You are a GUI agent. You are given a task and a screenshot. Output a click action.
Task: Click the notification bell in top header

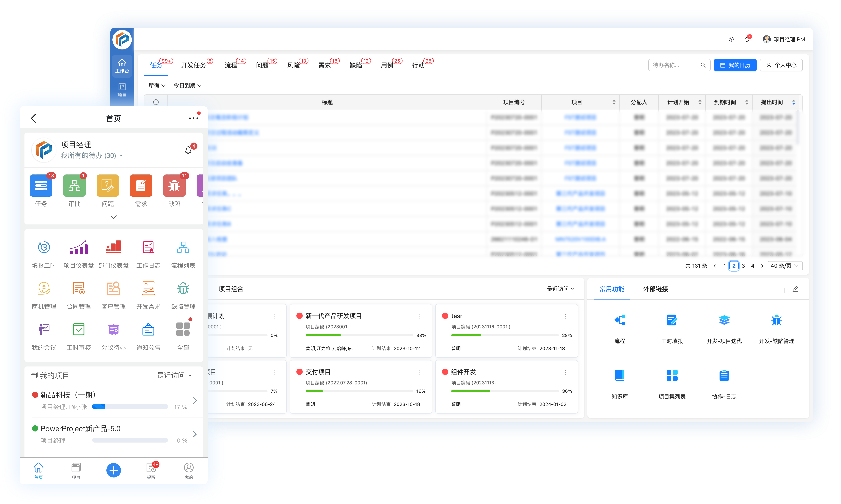(746, 39)
